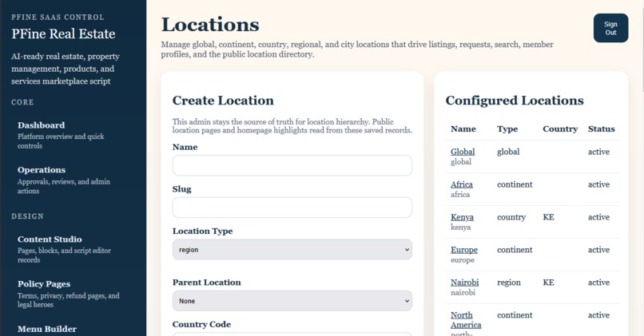644x336 pixels.
Task: Open the Kenya location link
Action: pos(462,217)
